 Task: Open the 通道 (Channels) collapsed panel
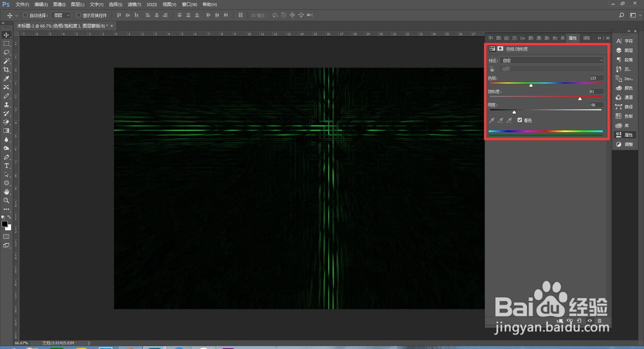pos(625,97)
